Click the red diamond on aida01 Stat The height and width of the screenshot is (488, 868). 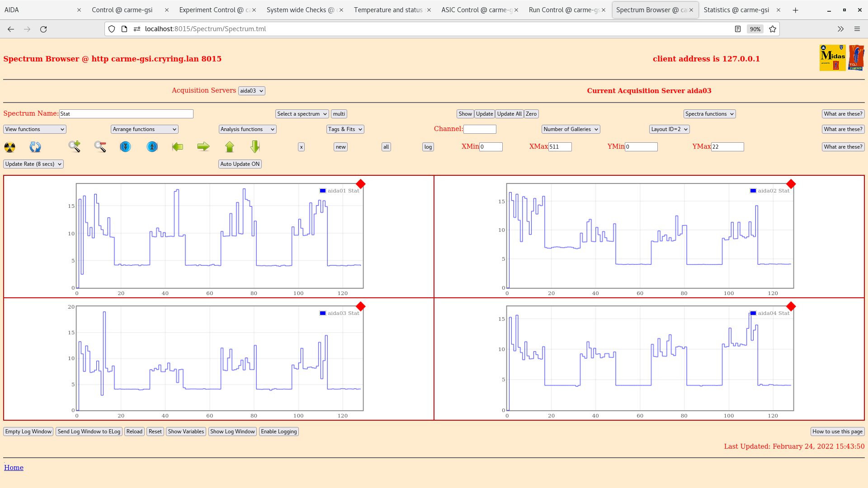point(360,184)
